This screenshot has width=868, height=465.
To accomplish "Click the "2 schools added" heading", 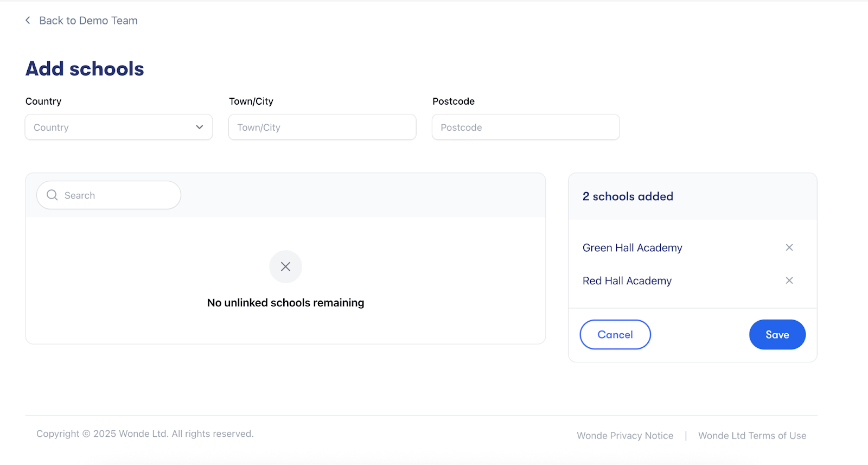I will pyautogui.click(x=628, y=196).
